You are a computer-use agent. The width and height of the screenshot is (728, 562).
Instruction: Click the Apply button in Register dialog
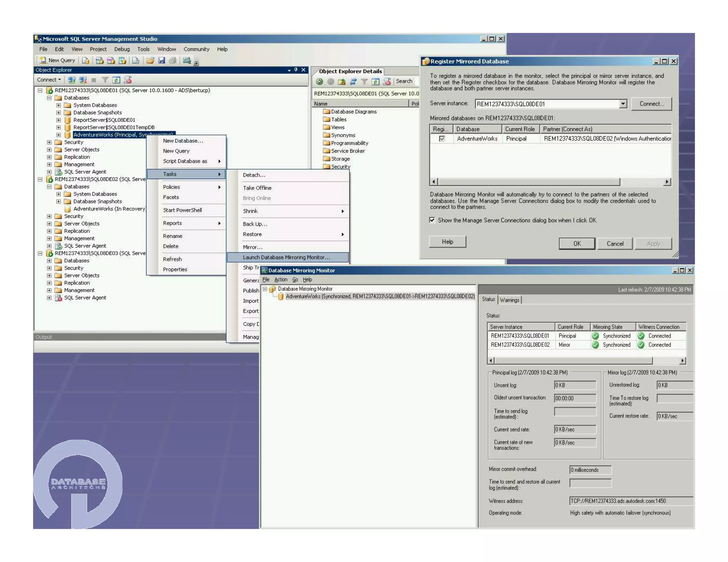pos(653,243)
